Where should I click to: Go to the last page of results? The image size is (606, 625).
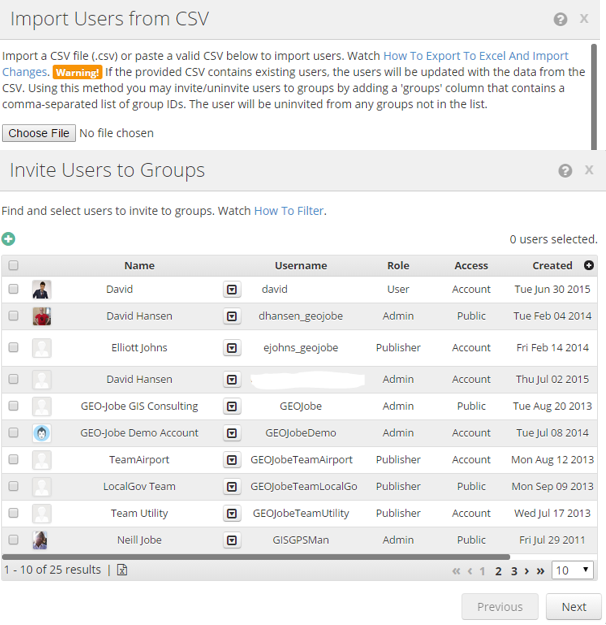click(x=541, y=571)
